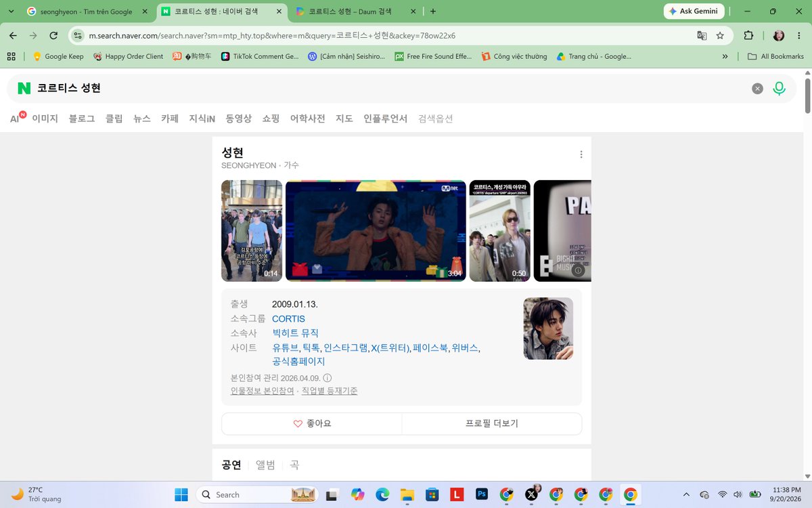
Task: Select the 인플루언서 search tab
Action: (x=386, y=119)
